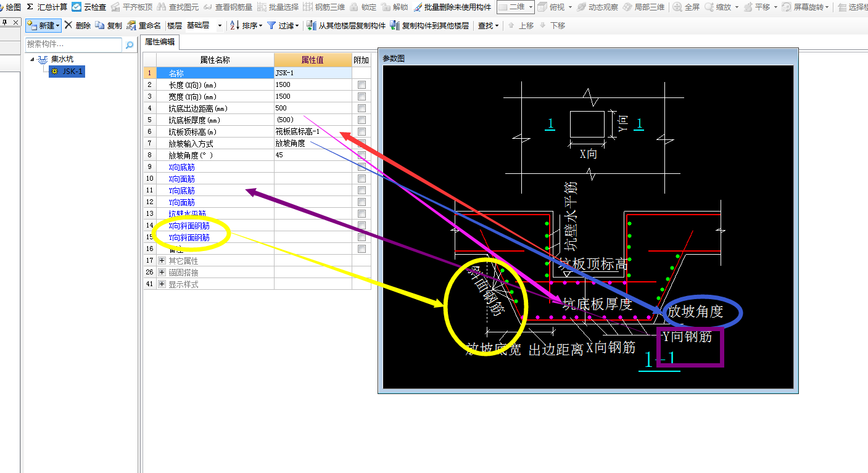The height and width of the screenshot is (473, 868).
Task: Click in the 搜索构件 search field
Action: 73,44
